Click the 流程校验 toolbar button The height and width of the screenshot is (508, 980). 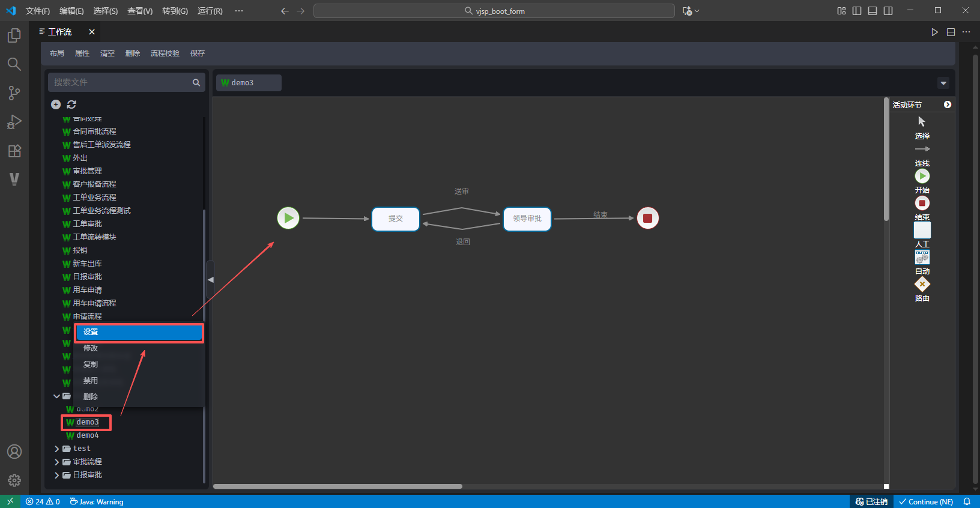(165, 53)
